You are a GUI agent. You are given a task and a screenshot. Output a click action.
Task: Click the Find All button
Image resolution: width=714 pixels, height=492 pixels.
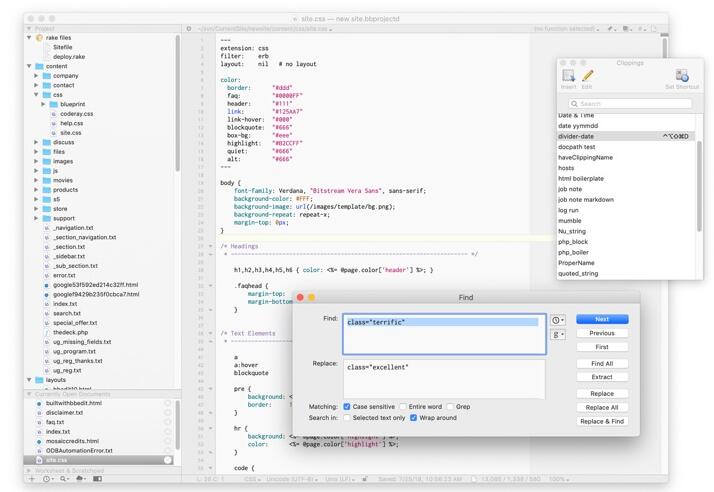coord(602,364)
